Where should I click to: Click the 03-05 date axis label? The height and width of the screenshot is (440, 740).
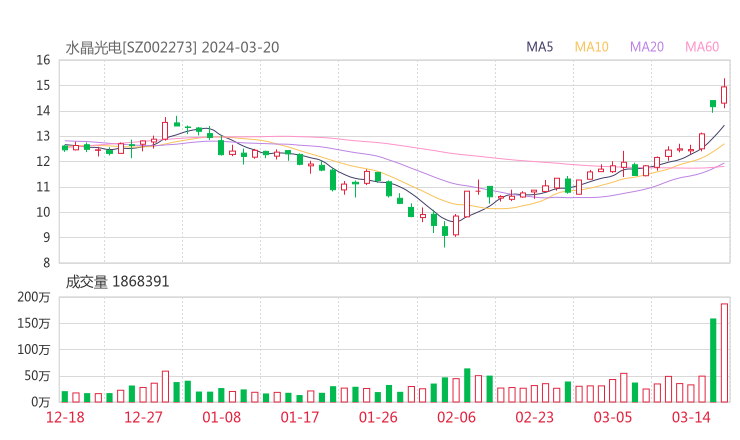point(613,417)
